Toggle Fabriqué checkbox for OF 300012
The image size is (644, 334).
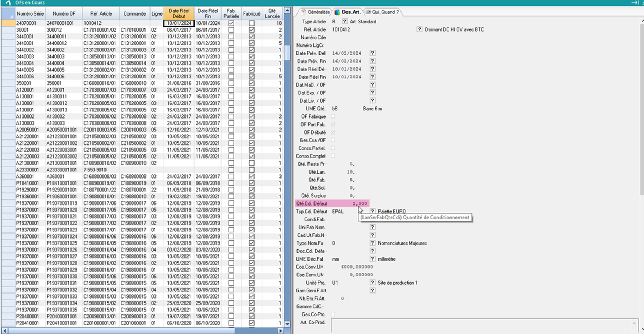(252, 30)
